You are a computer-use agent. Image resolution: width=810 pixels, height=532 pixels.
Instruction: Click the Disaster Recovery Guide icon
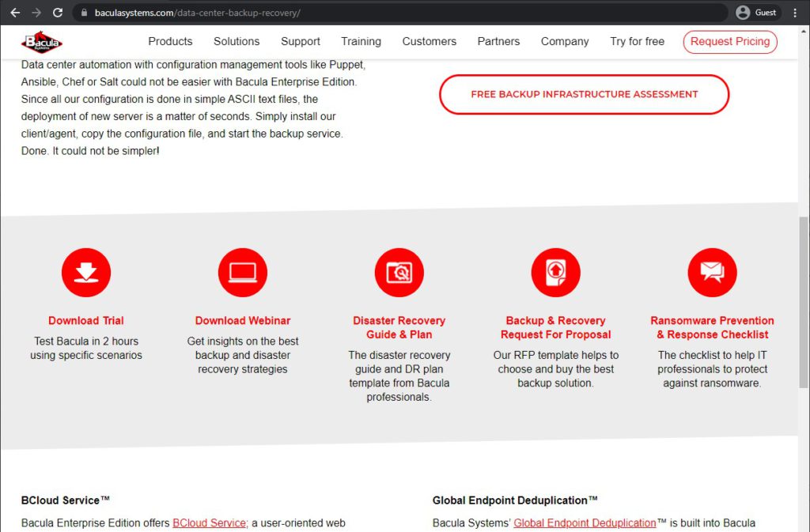click(x=399, y=273)
